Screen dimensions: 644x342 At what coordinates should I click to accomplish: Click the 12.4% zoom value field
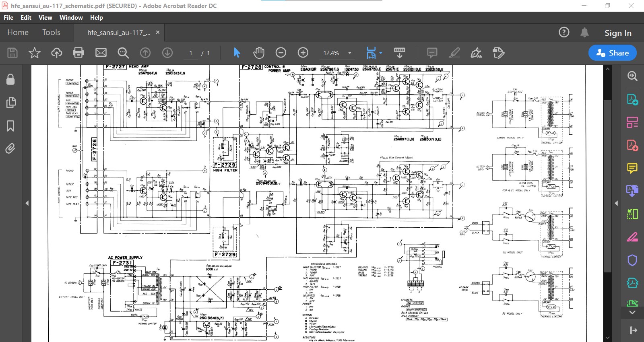(x=331, y=53)
